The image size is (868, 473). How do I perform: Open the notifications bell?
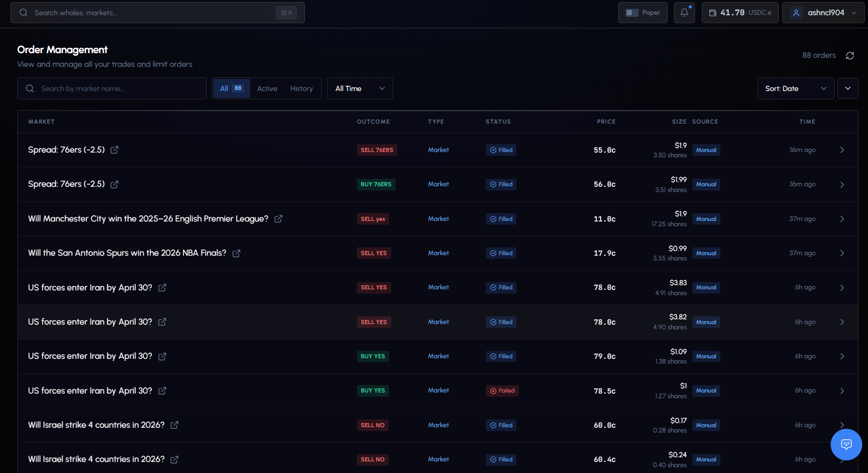tap(685, 13)
